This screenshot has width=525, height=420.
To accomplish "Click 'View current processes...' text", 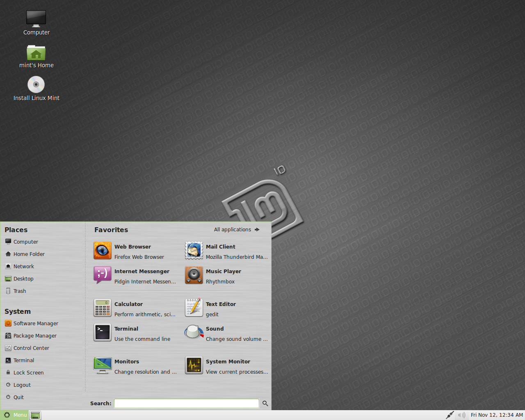I will (x=237, y=372).
